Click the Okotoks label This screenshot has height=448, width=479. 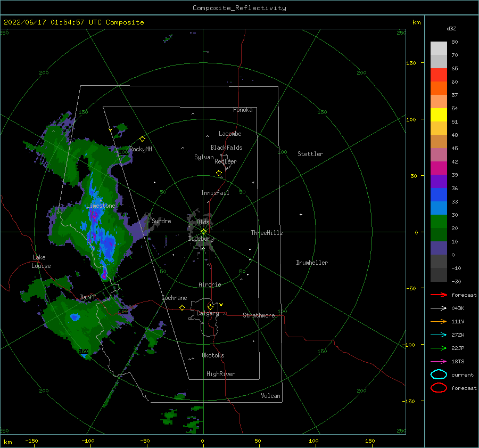(x=213, y=355)
